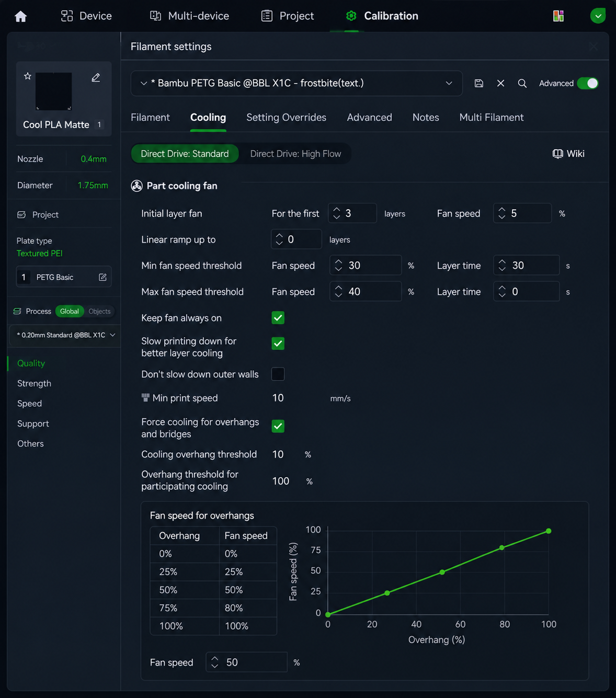Screen dimensions: 616x698
Task: Click the Min threshold Layer time stepper
Action: tap(502, 266)
